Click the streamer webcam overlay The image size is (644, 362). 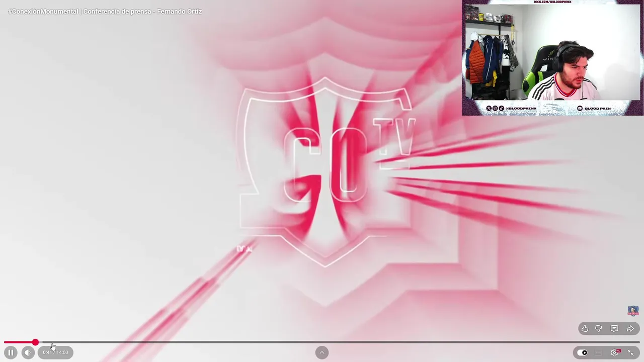[552, 58]
